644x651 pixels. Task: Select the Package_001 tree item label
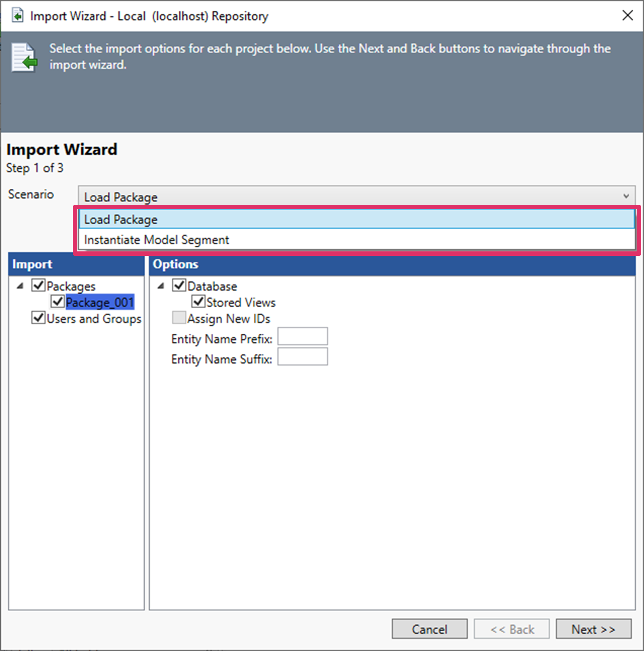(100, 303)
